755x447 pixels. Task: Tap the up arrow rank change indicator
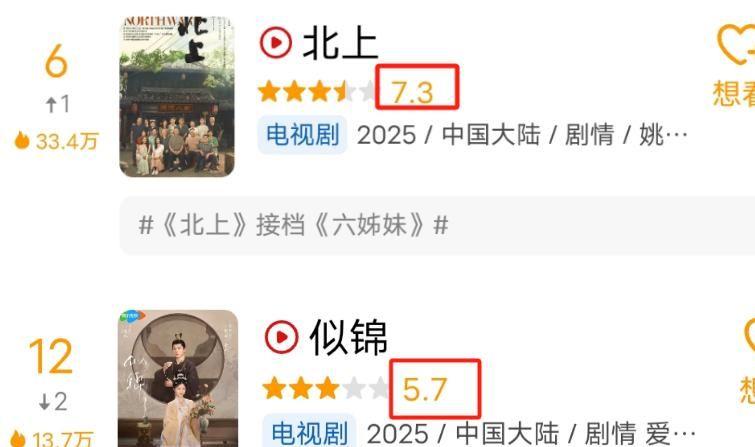[51, 105]
